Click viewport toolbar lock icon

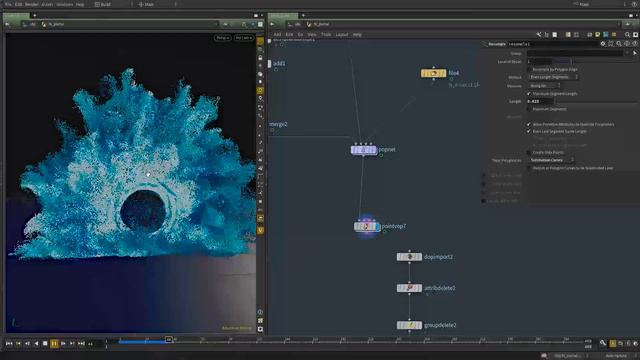pos(260,58)
